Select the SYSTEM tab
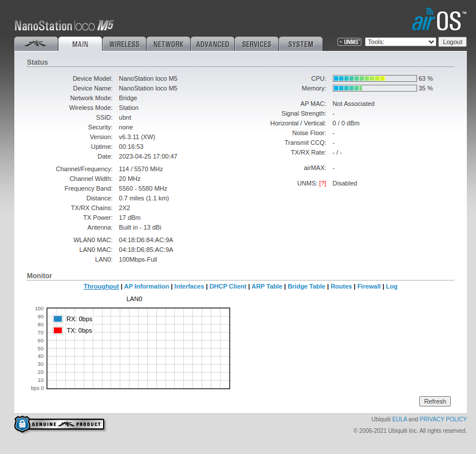The width and height of the screenshot is (476, 454). click(301, 44)
